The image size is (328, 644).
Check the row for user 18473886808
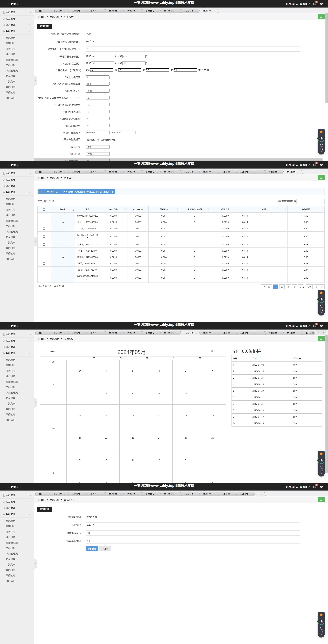pyautogui.click(x=44, y=257)
